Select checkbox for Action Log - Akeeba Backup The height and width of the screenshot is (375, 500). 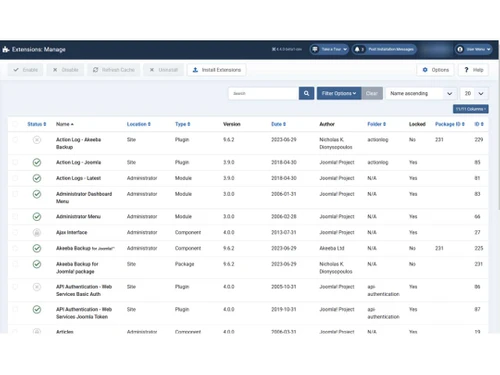[15, 140]
